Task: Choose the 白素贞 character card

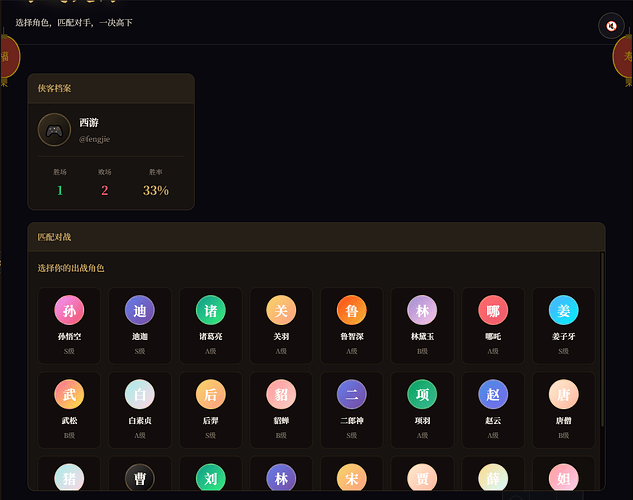Action: pyautogui.click(x=140, y=410)
